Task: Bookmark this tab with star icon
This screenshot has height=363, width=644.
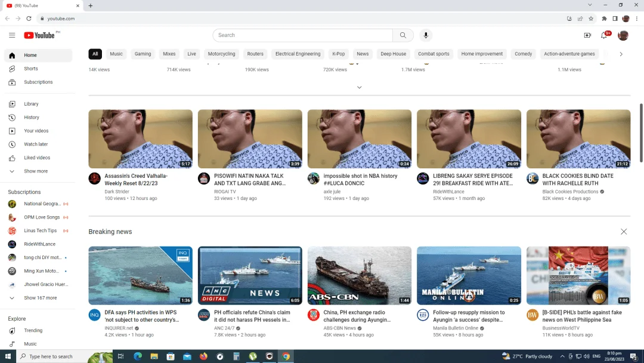Action: [591, 19]
